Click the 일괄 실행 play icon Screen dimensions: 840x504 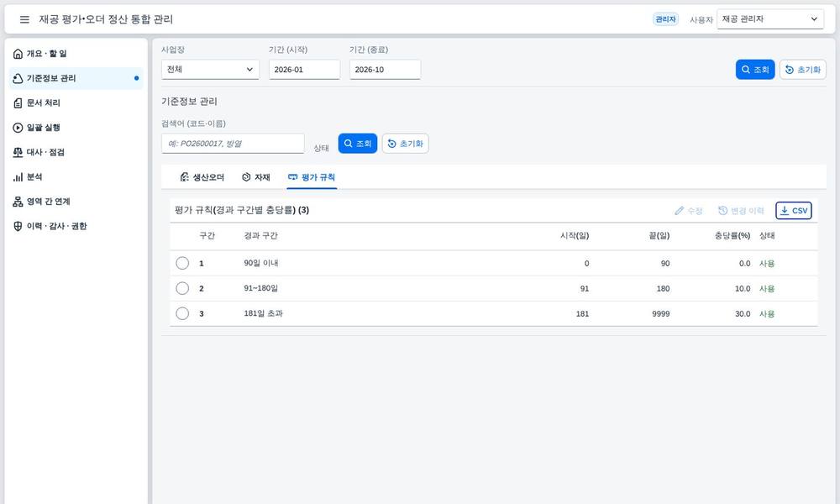(18, 128)
